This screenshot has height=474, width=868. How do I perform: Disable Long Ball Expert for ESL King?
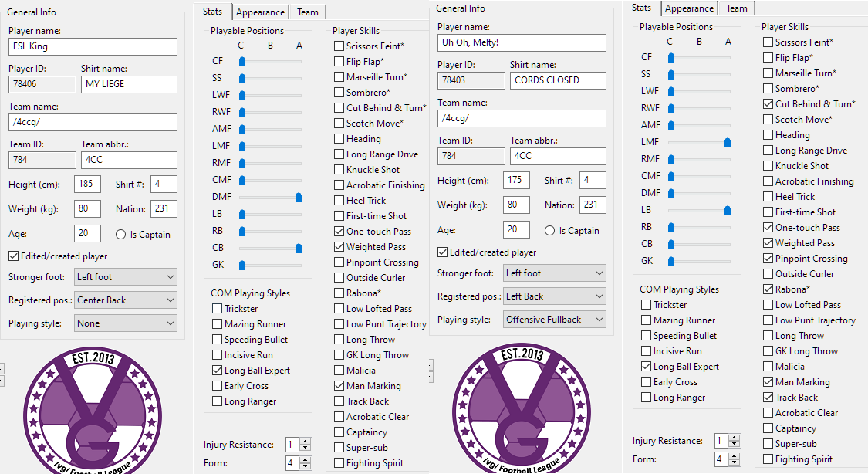coord(218,371)
